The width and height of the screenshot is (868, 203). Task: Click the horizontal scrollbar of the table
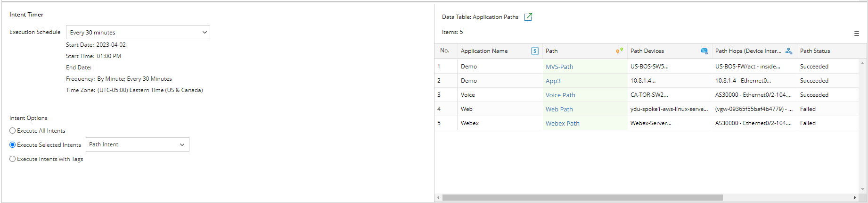[582, 197]
